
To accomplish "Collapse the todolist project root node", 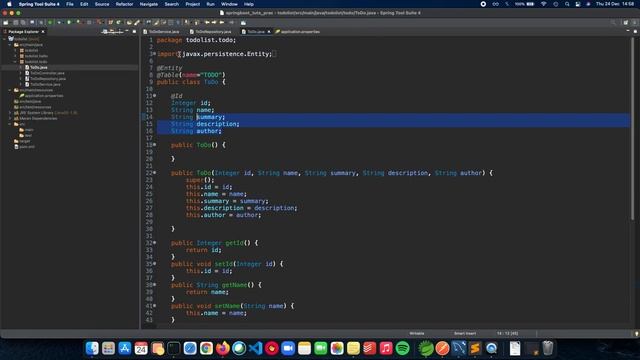I will (4, 39).
